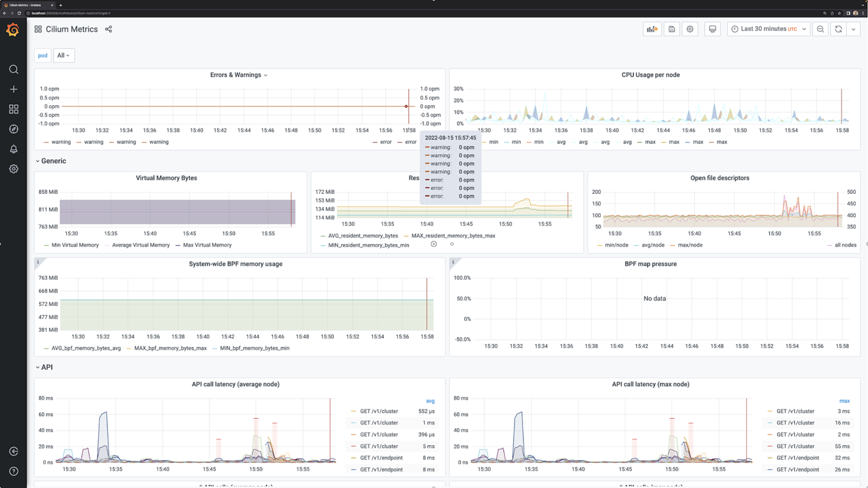Click color line beside MAX_bpf_memory_bytes_max
Viewport: 868px width, 488px height.
129,348
